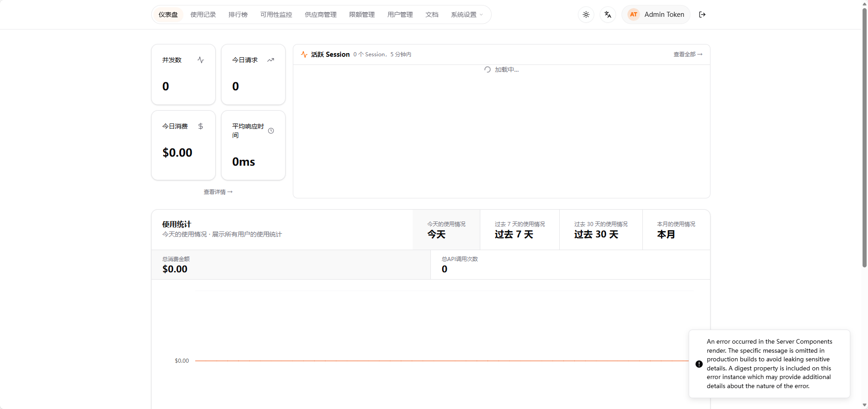Click the logout icon
The width and height of the screenshot is (868, 409).
(702, 15)
